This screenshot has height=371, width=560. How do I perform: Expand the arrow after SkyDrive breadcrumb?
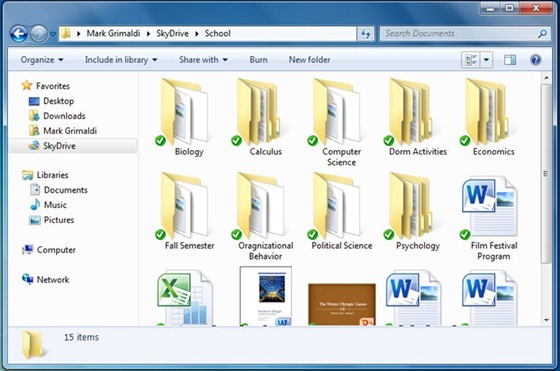pyautogui.click(x=197, y=34)
